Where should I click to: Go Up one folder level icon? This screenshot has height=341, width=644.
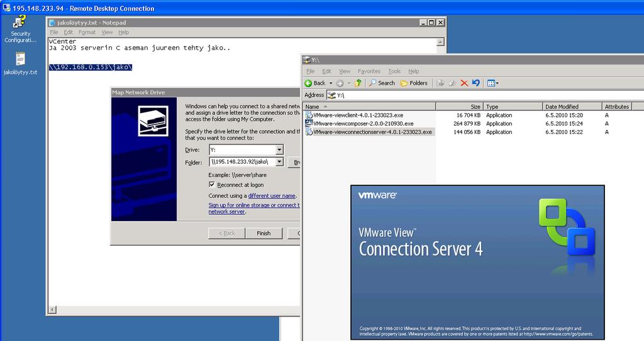coord(358,83)
